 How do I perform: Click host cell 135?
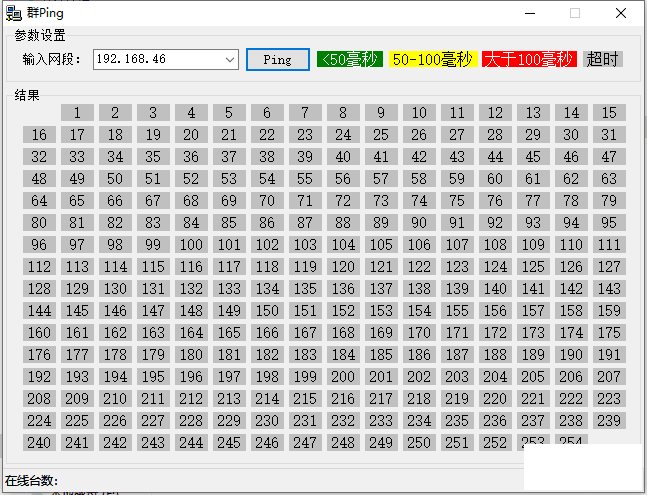pyautogui.click(x=305, y=289)
